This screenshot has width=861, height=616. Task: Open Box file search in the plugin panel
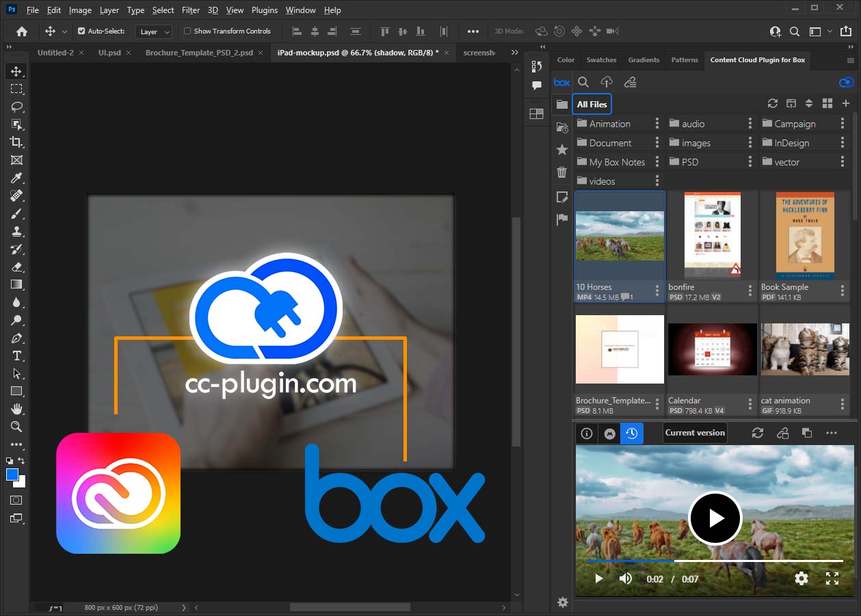pyautogui.click(x=583, y=82)
